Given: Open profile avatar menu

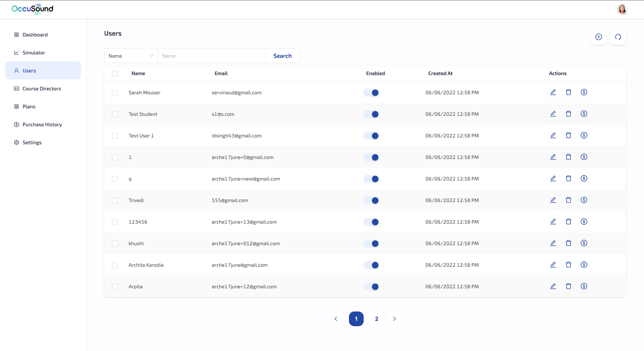Looking at the screenshot, I should coord(622,10).
